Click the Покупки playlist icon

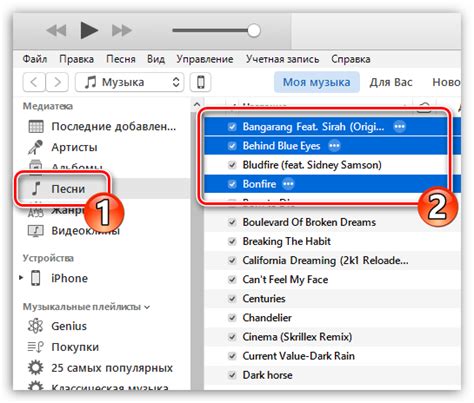(x=35, y=347)
